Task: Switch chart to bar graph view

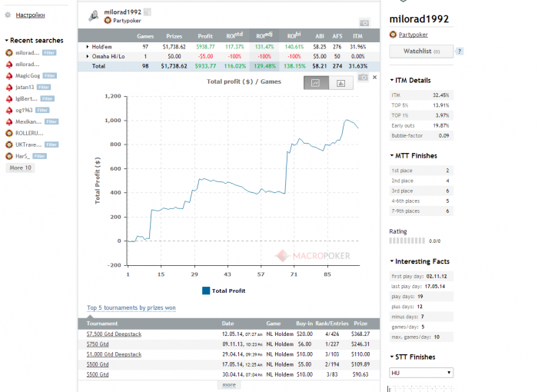Action: point(340,83)
